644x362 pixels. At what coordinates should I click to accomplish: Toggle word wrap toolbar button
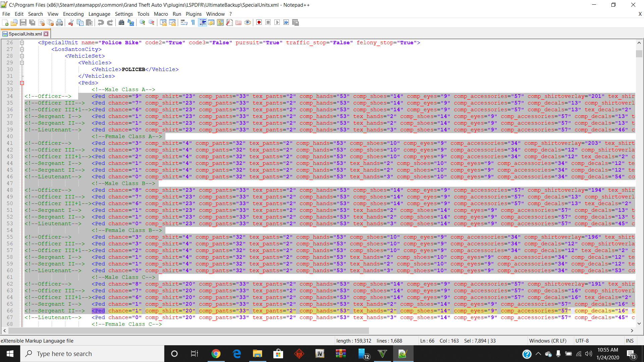tap(184, 22)
